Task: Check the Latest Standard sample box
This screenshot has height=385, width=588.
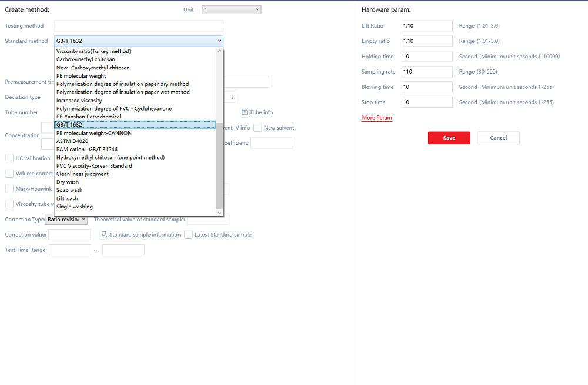Action: (189, 234)
